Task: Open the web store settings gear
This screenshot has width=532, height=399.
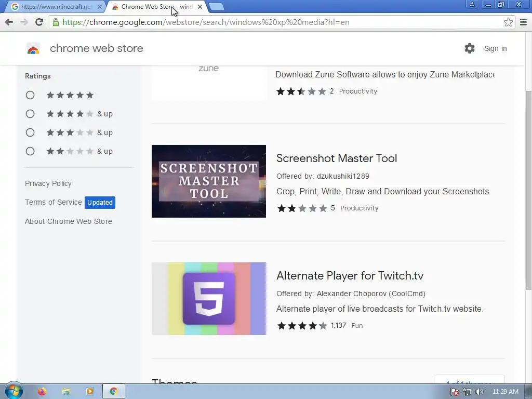Action: (470, 48)
